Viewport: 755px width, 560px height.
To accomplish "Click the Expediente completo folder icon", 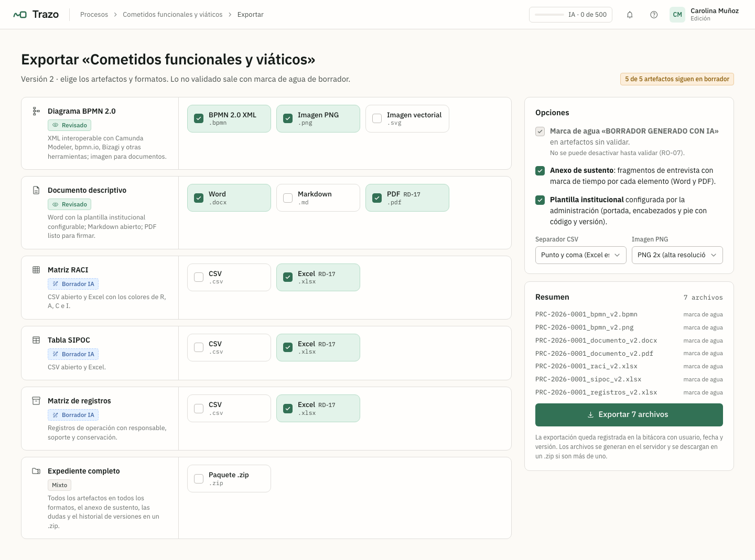I will (36, 471).
